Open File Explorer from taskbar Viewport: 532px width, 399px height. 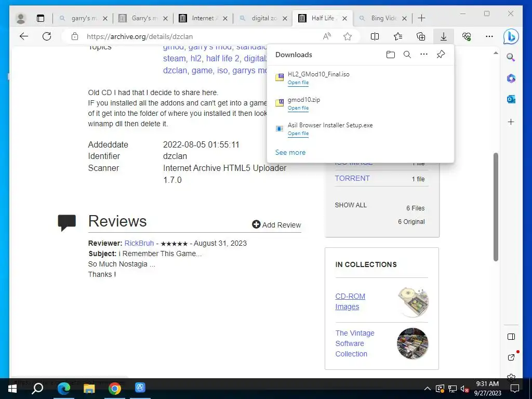coord(89,389)
